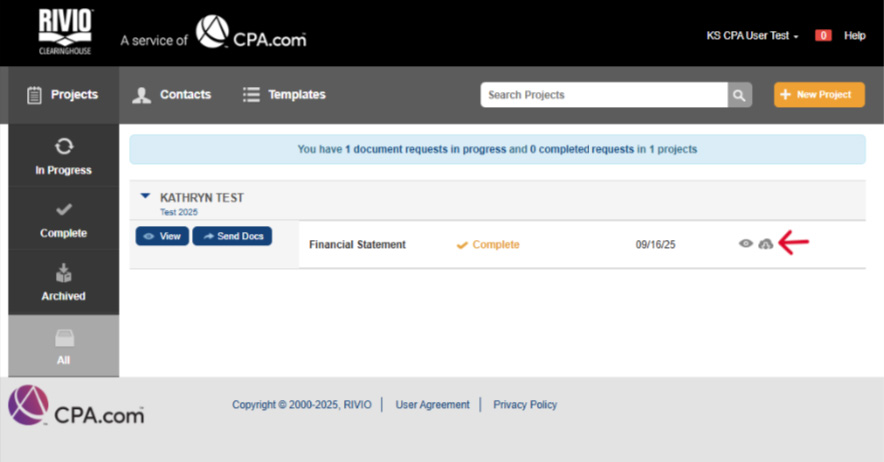
Task: Click the New Project button
Action: 818,95
